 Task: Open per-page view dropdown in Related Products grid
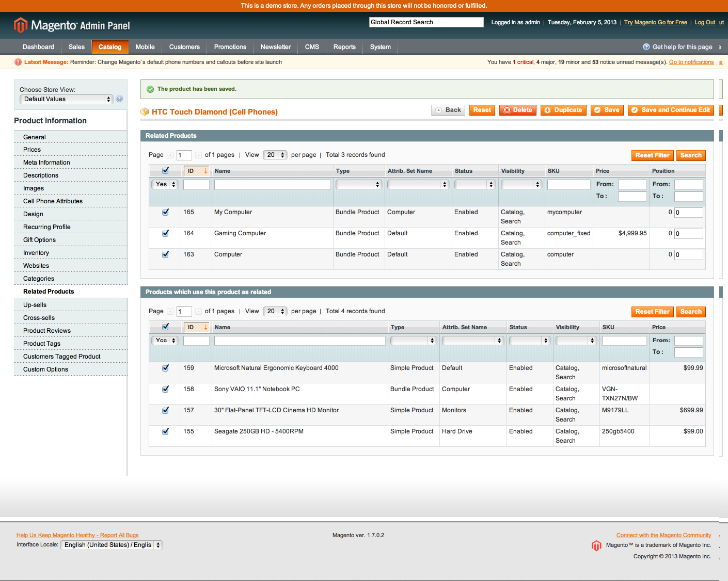pos(275,155)
